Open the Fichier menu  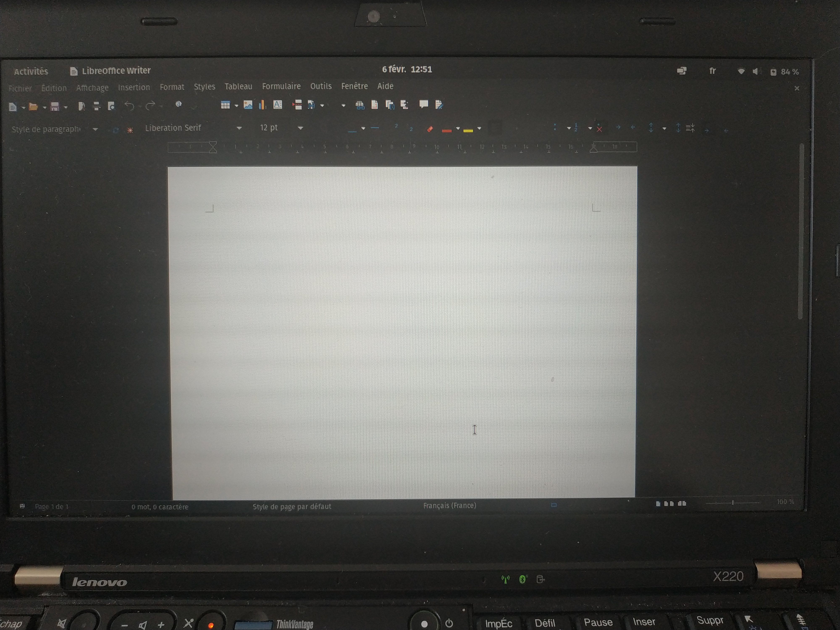20,88
